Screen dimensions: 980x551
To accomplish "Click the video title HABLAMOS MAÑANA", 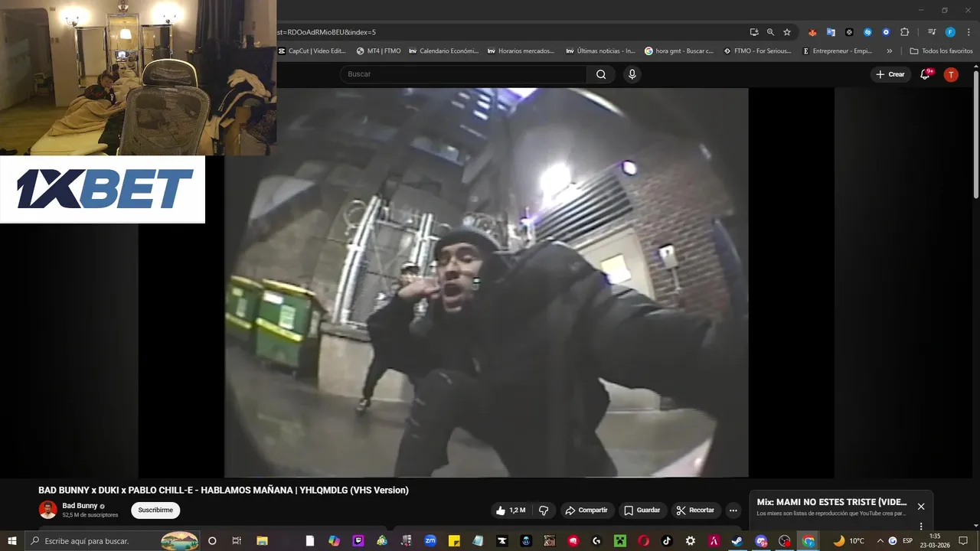I will [x=224, y=491].
